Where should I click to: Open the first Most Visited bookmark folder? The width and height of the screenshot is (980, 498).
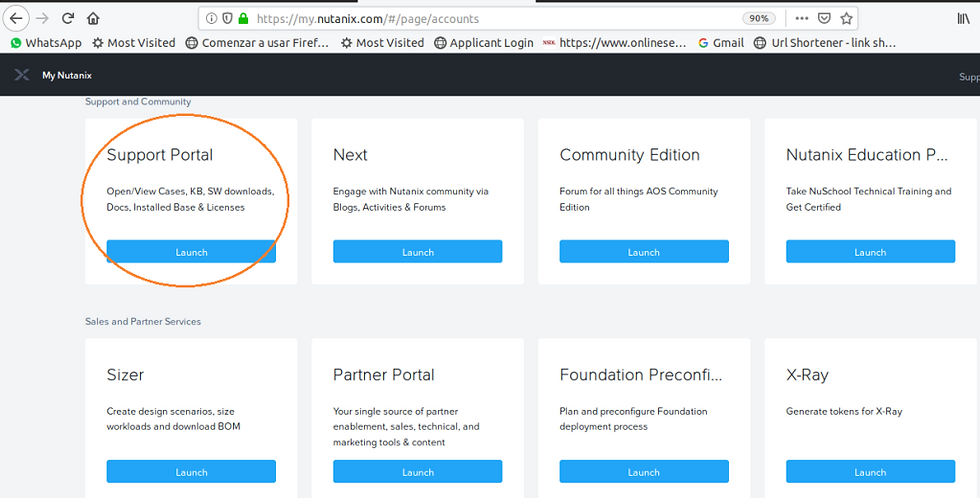pos(134,42)
